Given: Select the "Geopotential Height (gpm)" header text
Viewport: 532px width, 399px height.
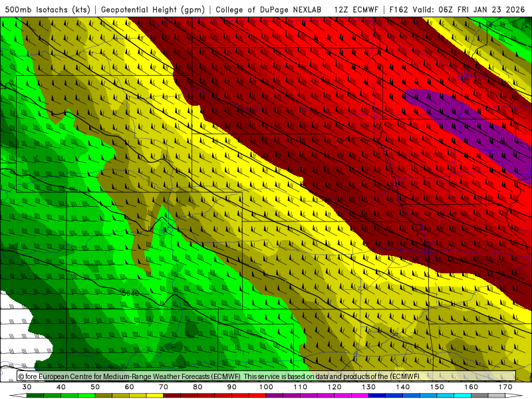Looking at the screenshot, I should point(153,9).
